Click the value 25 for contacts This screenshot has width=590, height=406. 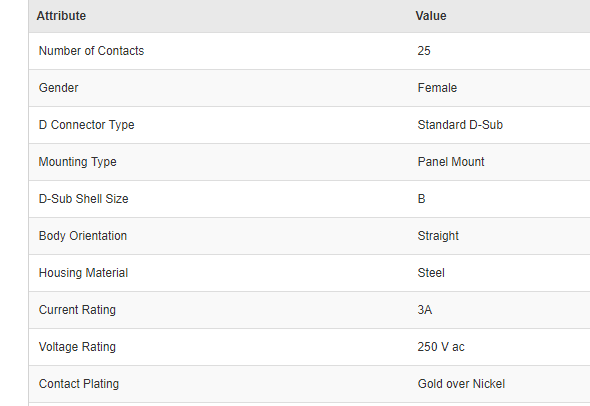click(x=424, y=51)
